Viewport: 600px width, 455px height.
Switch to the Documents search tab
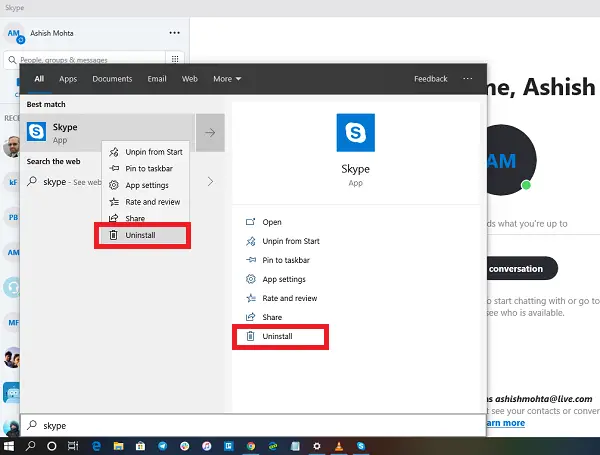pyautogui.click(x=112, y=79)
